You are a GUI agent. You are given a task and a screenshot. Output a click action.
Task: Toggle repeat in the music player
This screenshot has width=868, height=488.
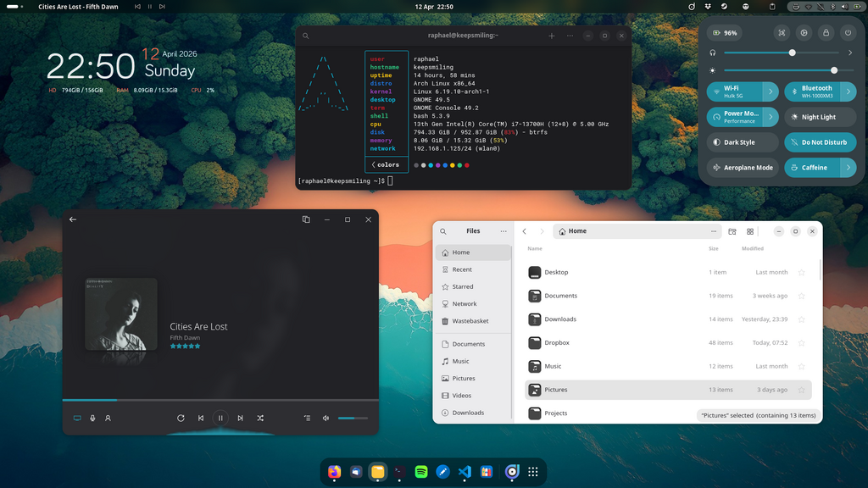coord(181,419)
